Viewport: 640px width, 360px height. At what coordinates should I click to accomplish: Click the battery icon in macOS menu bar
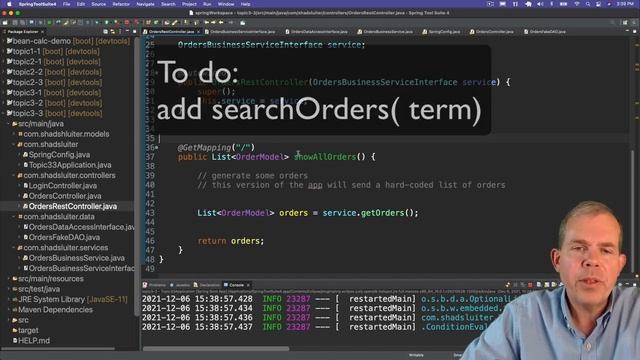click(x=563, y=4)
